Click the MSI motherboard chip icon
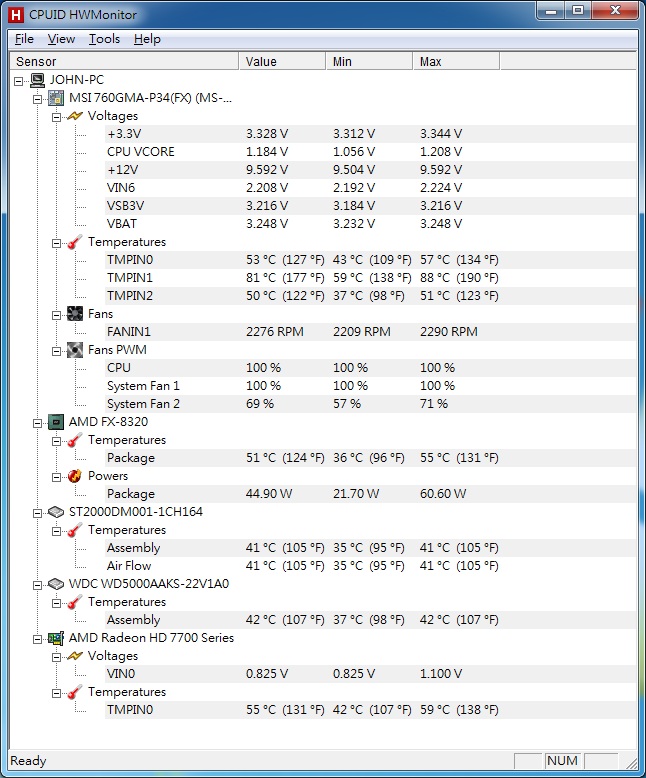 [x=56, y=98]
